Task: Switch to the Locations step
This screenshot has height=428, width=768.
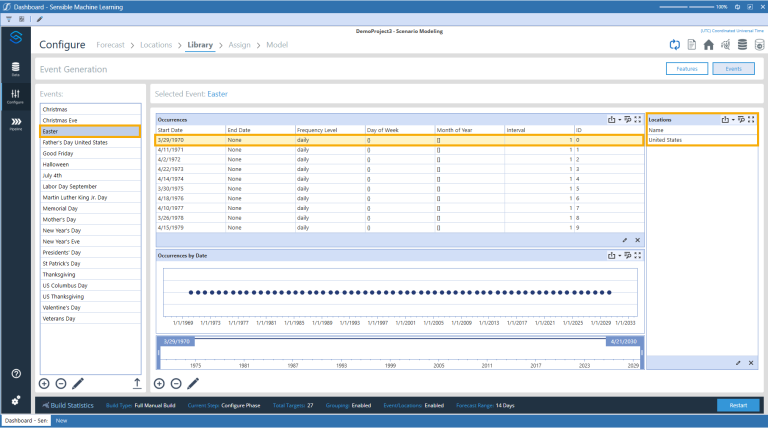Action: click(156, 45)
